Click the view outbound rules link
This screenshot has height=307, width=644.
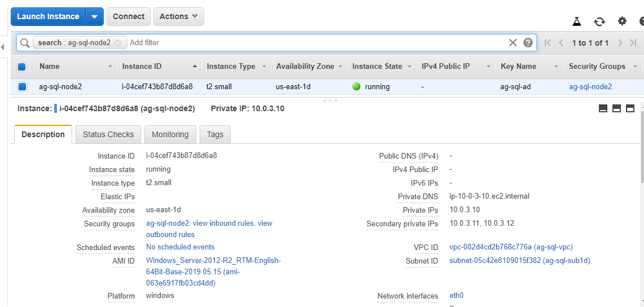pos(209,229)
